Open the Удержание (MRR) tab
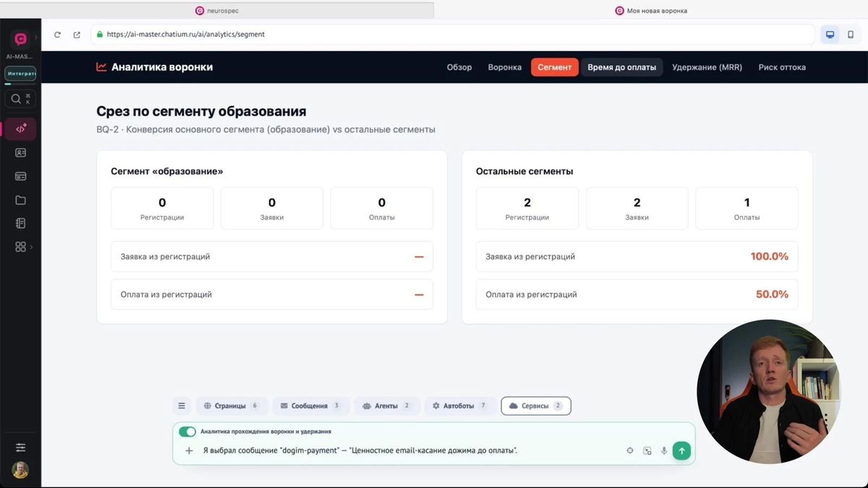The width and height of the screenshot is (868, 488). (x=707, y=67)
